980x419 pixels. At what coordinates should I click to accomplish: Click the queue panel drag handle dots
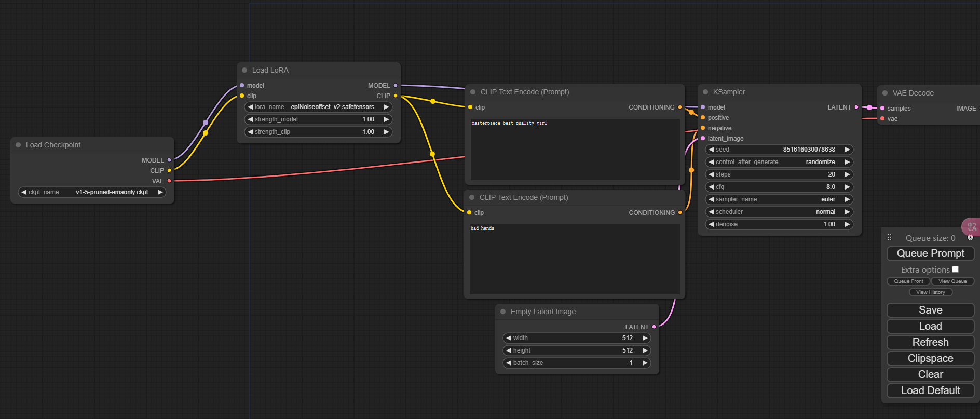(x=889, y=237)
